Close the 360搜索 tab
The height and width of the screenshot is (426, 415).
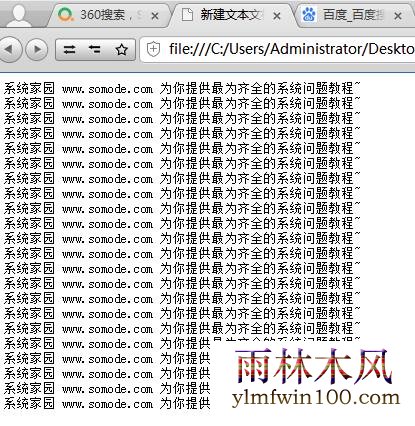coord(155,16)
